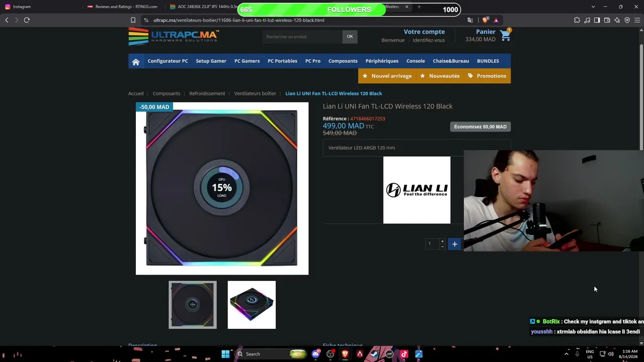Open the Configurateur PC menu
Image resolution: width=644 pixels, height=362 pixels.
click(x=168, y=61)
